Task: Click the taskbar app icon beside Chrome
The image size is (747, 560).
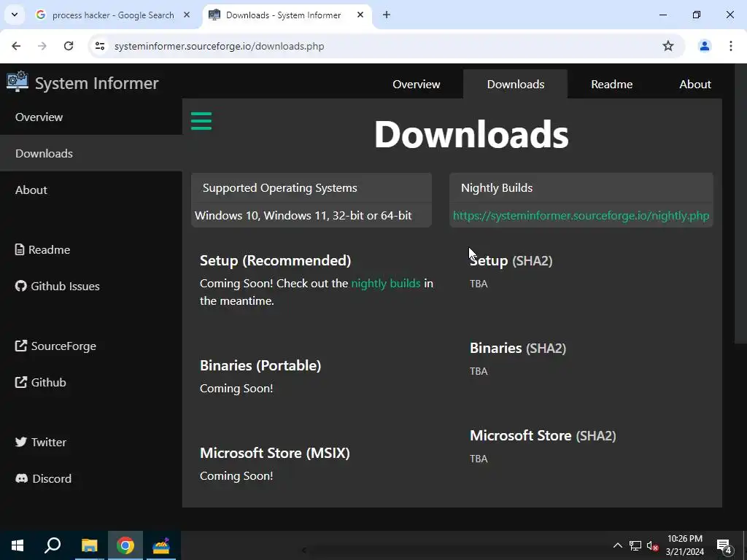Action: click(x=161, y=545)
